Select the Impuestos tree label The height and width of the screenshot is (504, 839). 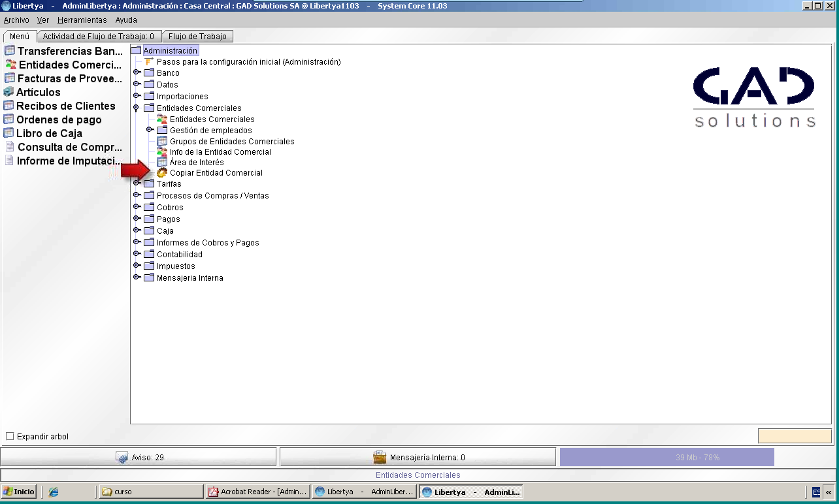176,266
